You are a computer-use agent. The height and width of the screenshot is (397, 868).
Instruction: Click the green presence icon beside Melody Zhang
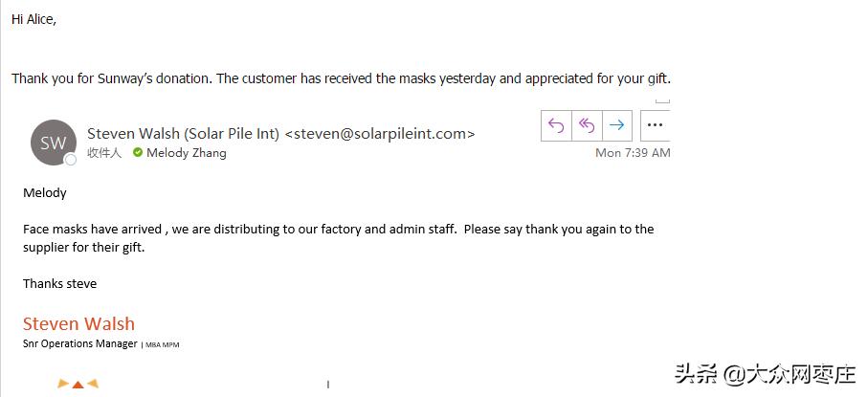138,152
